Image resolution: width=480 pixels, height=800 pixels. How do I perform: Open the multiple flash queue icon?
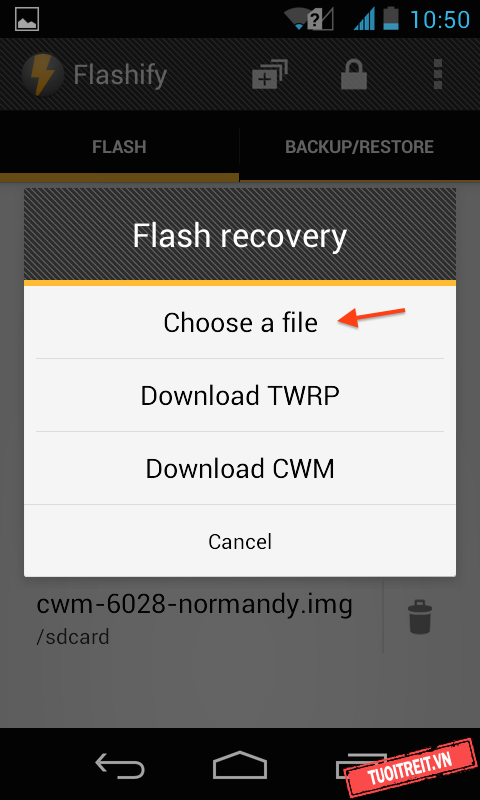pos(270,75)
